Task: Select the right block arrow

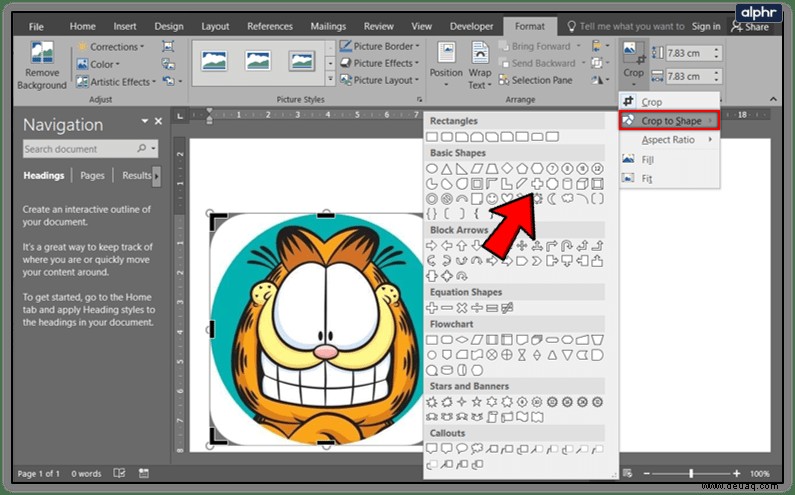Action: 432,246
